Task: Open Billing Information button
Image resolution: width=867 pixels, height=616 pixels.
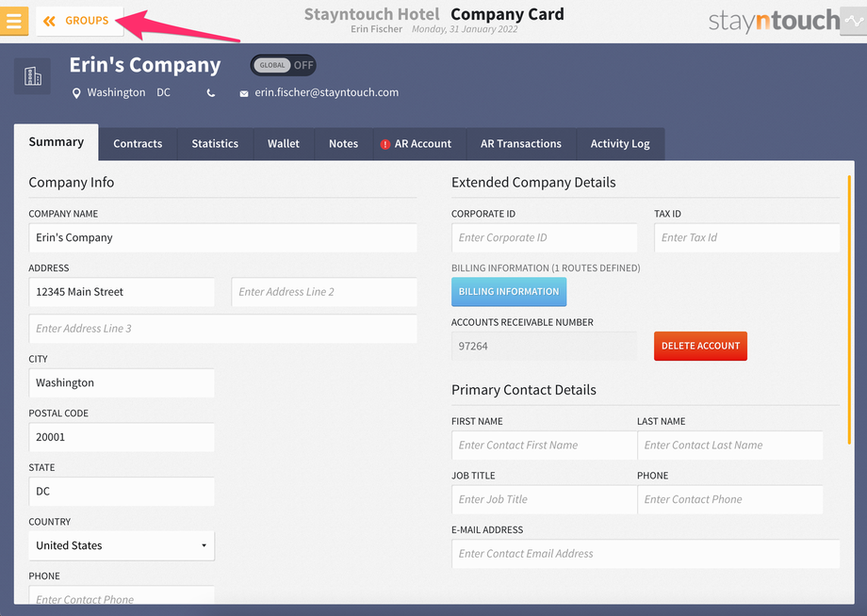Action: click(509, 292)
